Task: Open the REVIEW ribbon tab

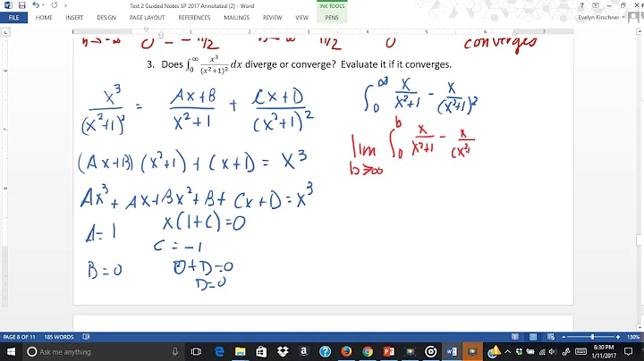Action: (x=272, y=18)
